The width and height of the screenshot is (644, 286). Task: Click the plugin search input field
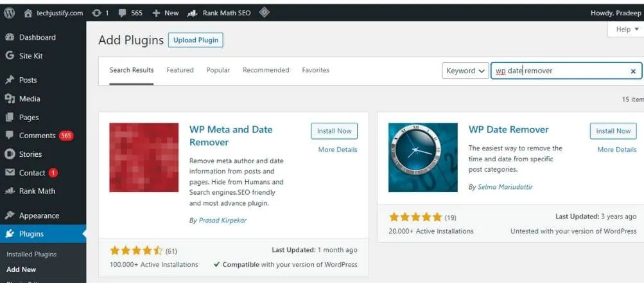pos(559,71)
